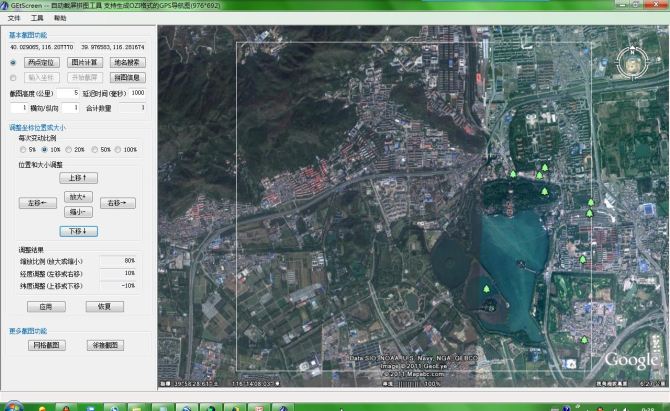The image size is (670, 411).
Task: Click the 100% streaming indicator in the map status bar
Action: pos(432,384)
